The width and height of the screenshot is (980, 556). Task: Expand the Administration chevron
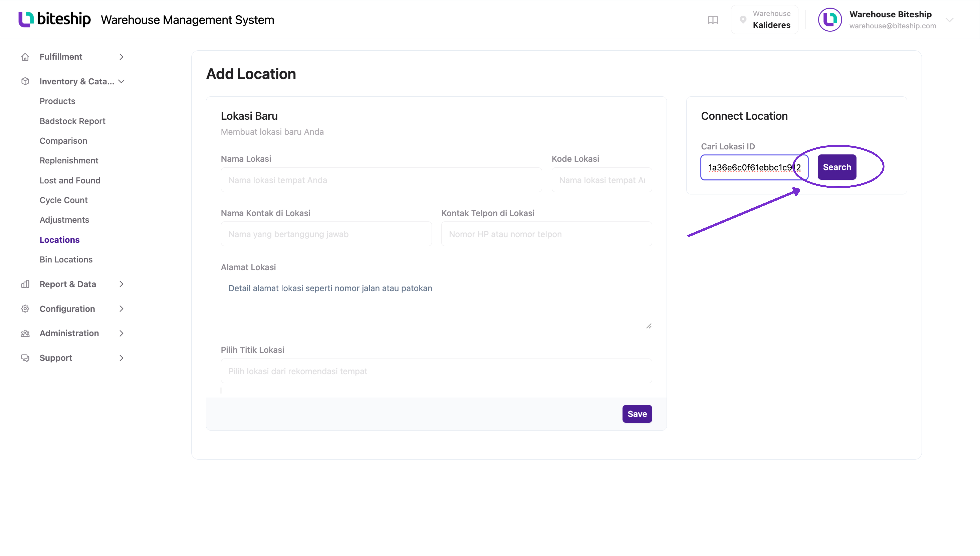tap(121, 333)
